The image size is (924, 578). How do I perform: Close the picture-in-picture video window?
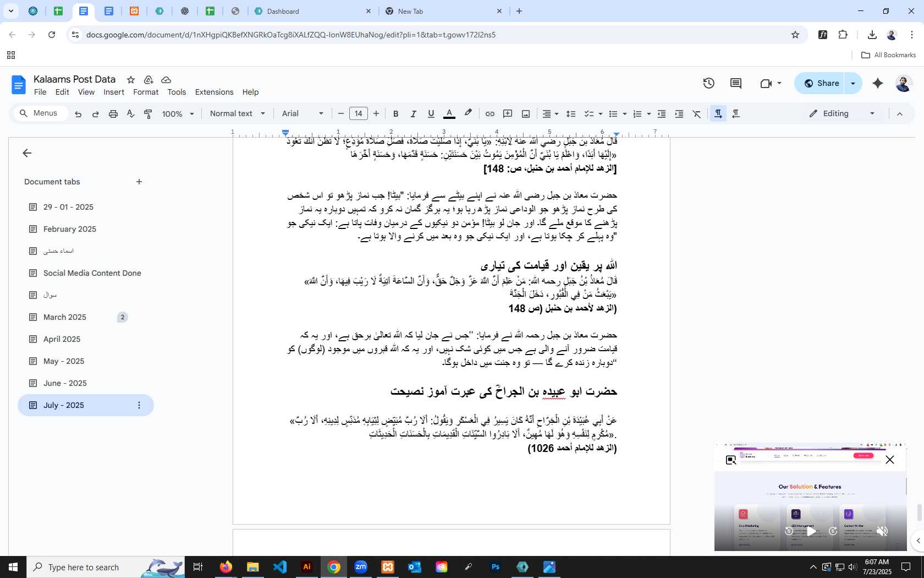[x=890, y=460]
